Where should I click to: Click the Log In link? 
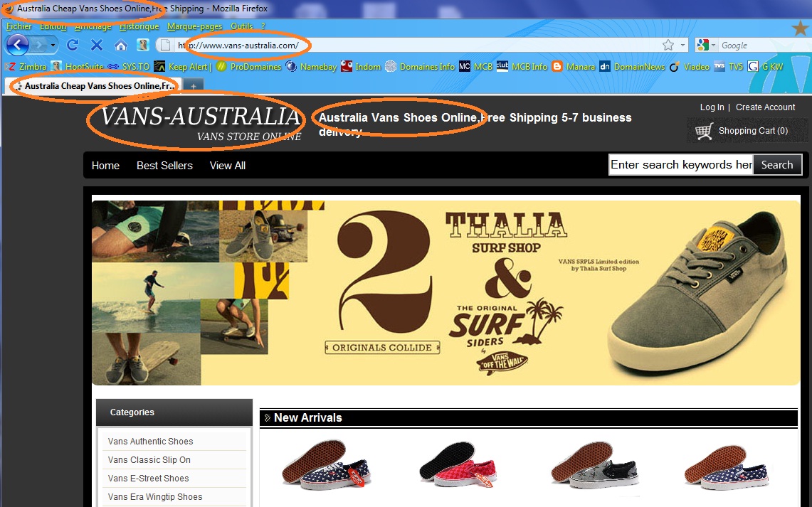coord(712,107)
